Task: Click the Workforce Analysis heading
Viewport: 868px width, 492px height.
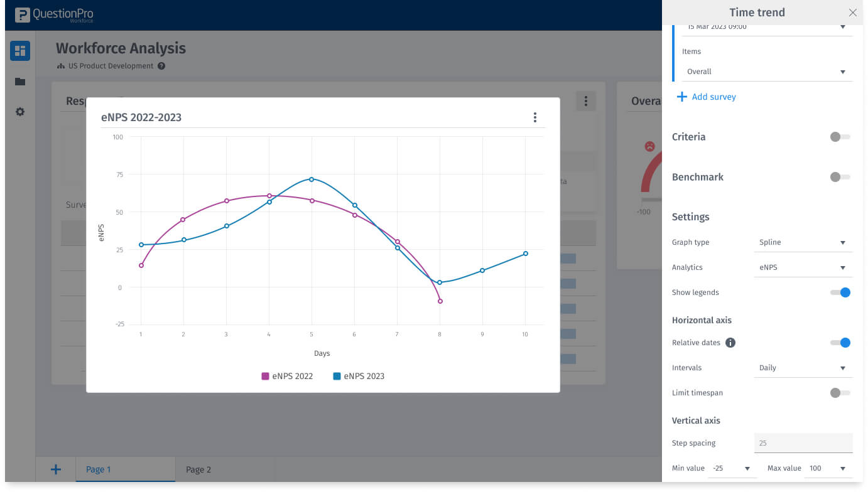Action: pos(121,48)
